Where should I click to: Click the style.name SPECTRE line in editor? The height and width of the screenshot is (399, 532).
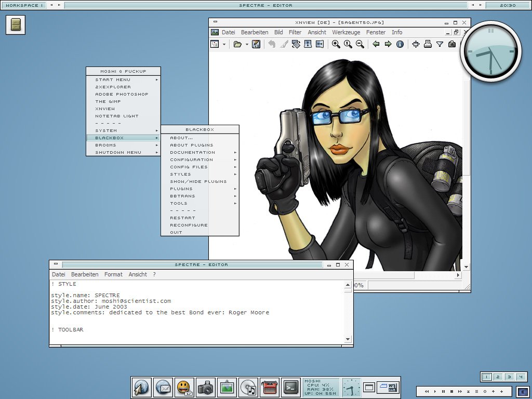86,295
